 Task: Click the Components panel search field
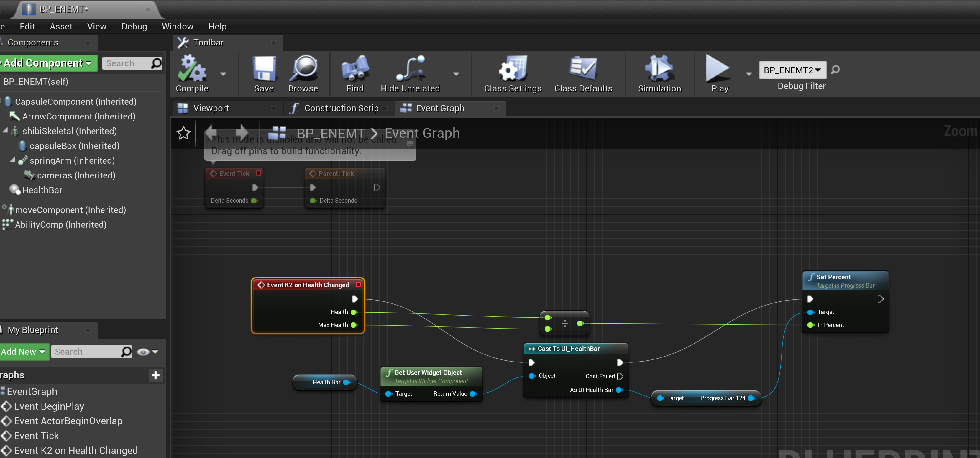click(129, 63)
